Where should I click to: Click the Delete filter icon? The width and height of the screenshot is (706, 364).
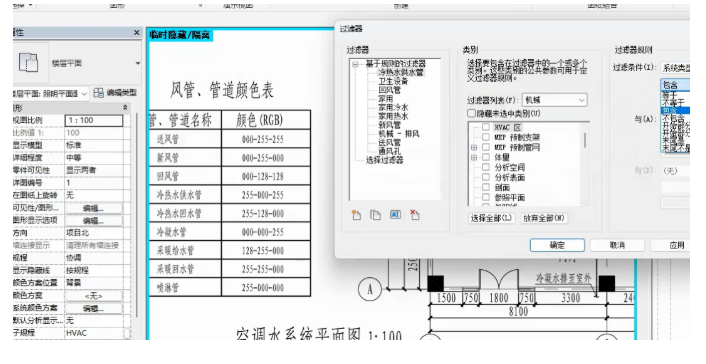pos(415,215)
